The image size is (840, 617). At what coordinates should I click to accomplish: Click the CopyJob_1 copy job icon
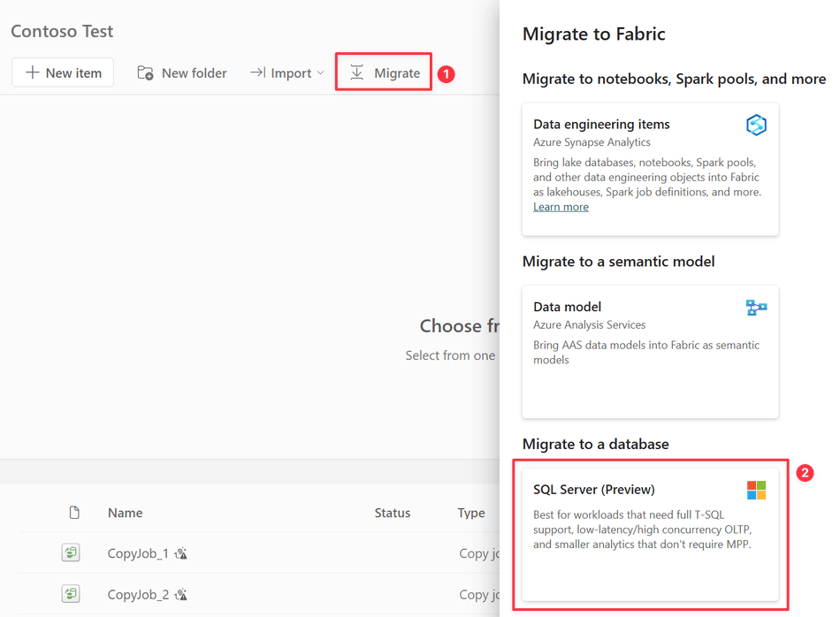72,552
